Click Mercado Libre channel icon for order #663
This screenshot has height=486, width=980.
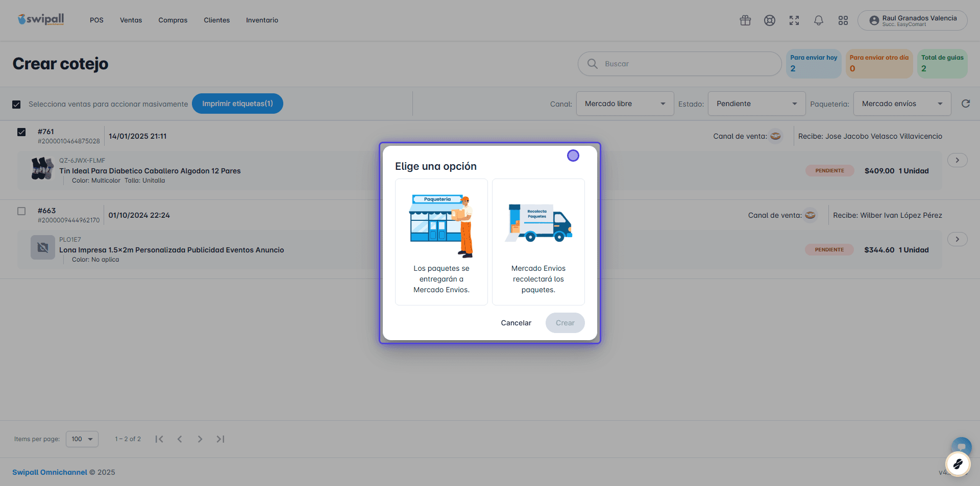click(810, 215)
